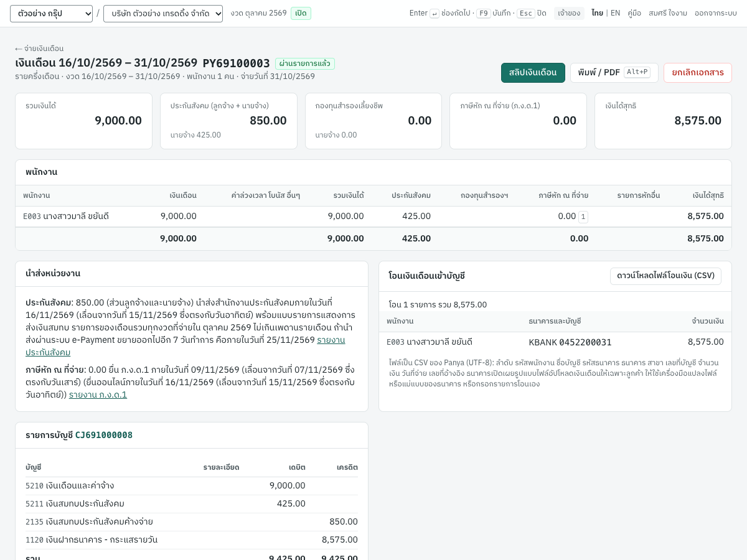The width and height of the screenshot is (747, 560).
Task: Click the period label งวด ตุลาคม 2569
Action: 258,13
